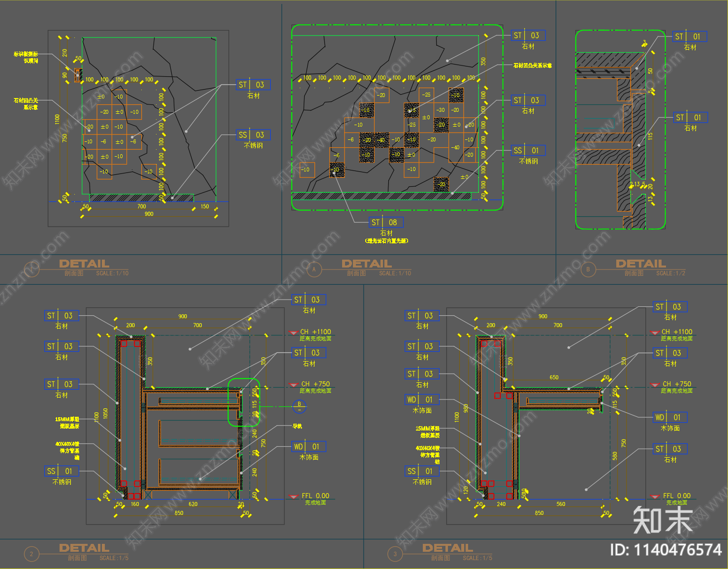Screen dimensions: 728x569
Task: Click the circled 2 detail title marker
Action: (x=32, y=554)
